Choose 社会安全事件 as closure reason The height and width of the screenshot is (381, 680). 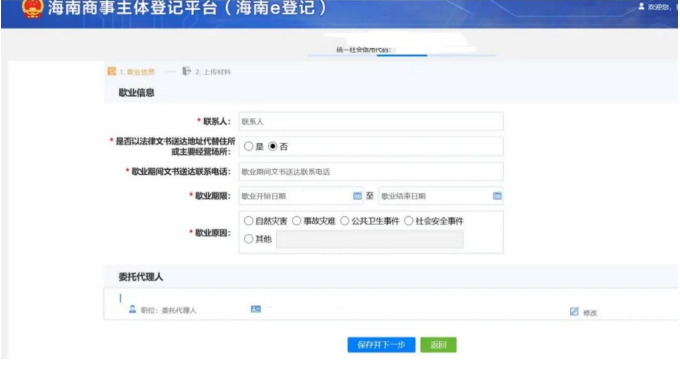click(409, 221)
